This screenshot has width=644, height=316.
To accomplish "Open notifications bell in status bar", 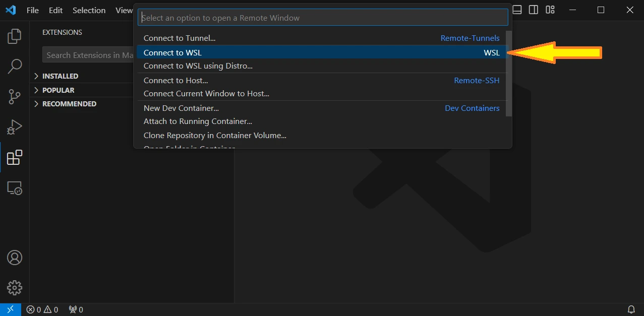I will coord(631,309).
